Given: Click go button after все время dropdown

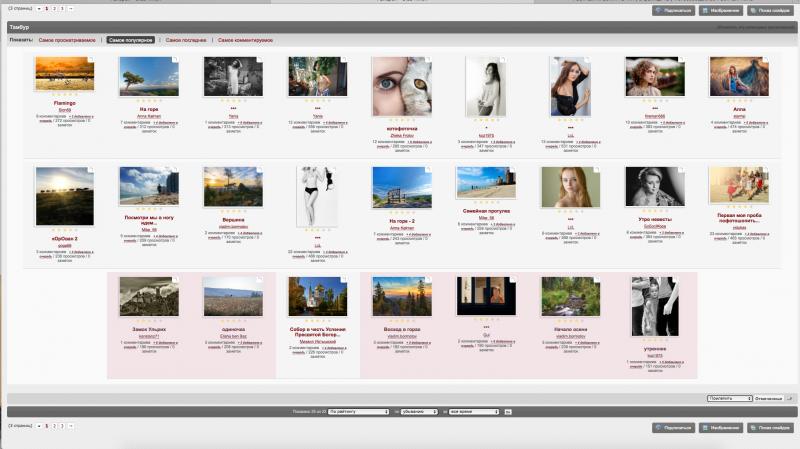Looking at the screenshot, I should point(508,411).
